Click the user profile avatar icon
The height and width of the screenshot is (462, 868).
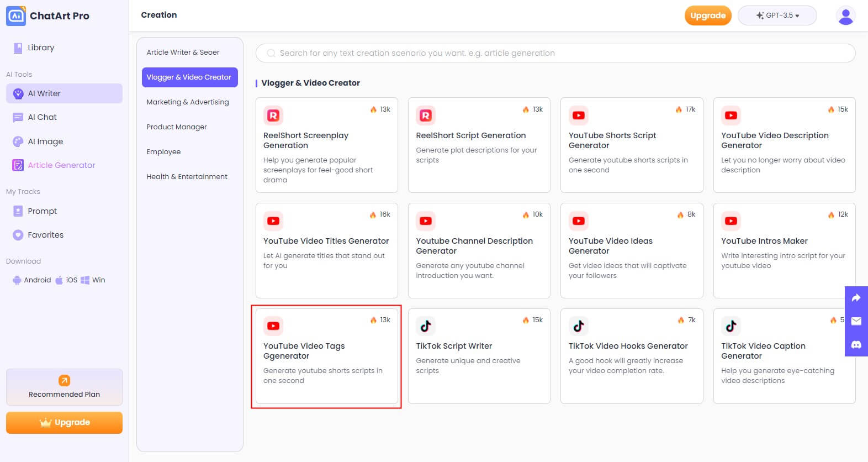(x=845, y=15)
